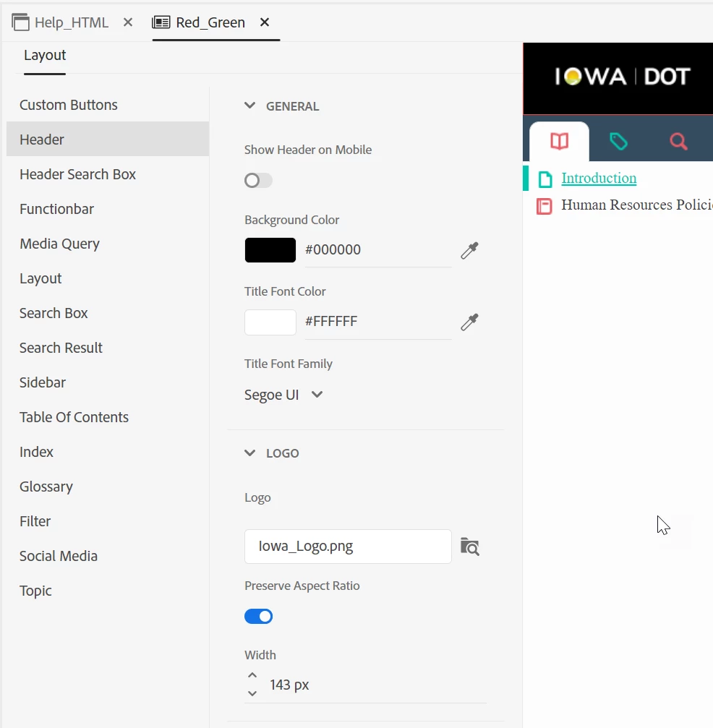713x728 pixels.
Task: Select the Layout tab heading
Action: pyautogui.click(x=45, y=55)
